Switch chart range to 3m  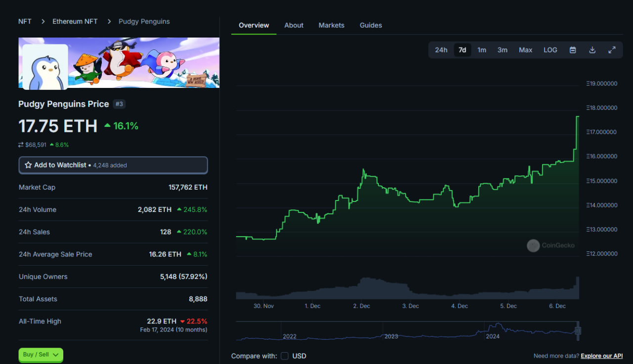pos(502,50)
